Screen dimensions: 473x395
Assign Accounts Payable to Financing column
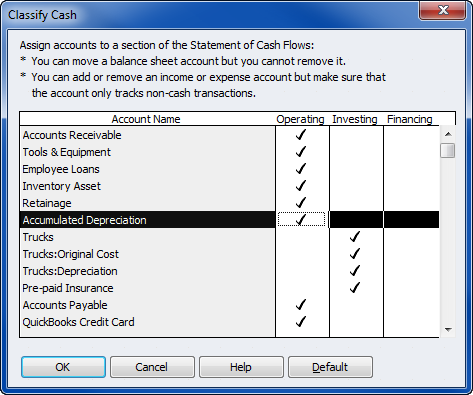411,305
